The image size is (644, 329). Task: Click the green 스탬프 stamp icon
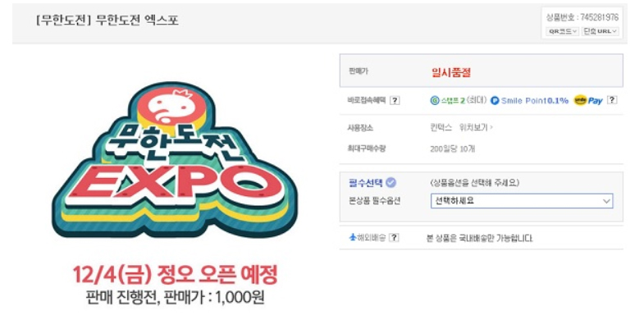(435, 100)
